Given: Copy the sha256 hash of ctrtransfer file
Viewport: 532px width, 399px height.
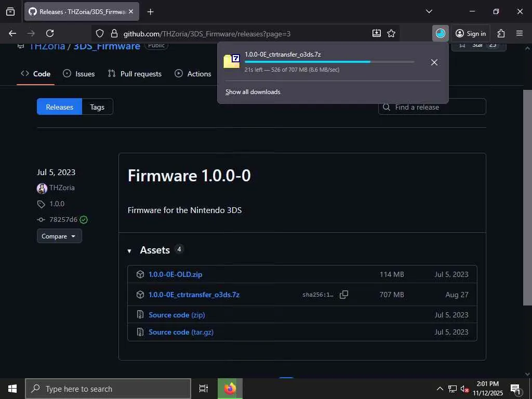Looking at the screenshot, I should pyautogui.click(x=344, y=295).
